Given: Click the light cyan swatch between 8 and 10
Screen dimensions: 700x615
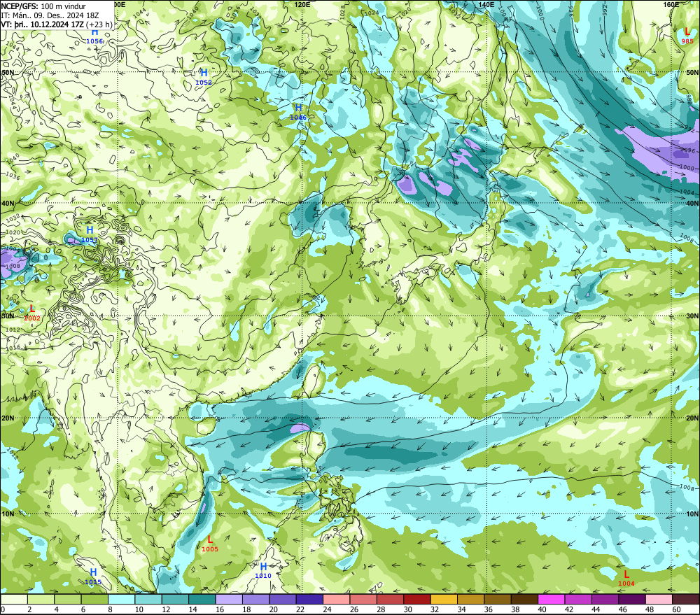Looking at the screenshot, I should pos(121,599).
